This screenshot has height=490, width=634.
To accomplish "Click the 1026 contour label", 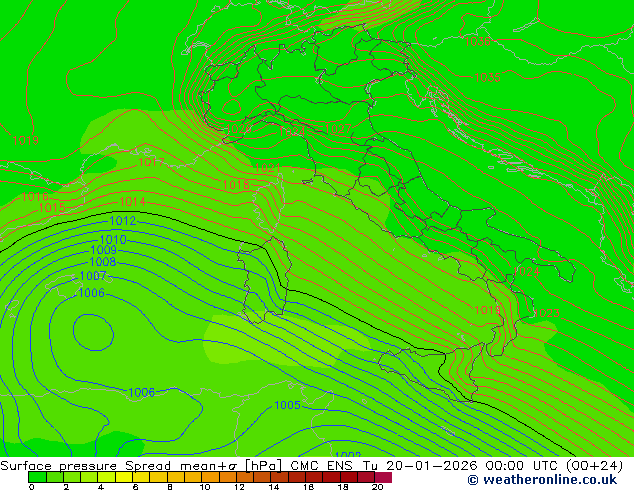I will point(238,129).
